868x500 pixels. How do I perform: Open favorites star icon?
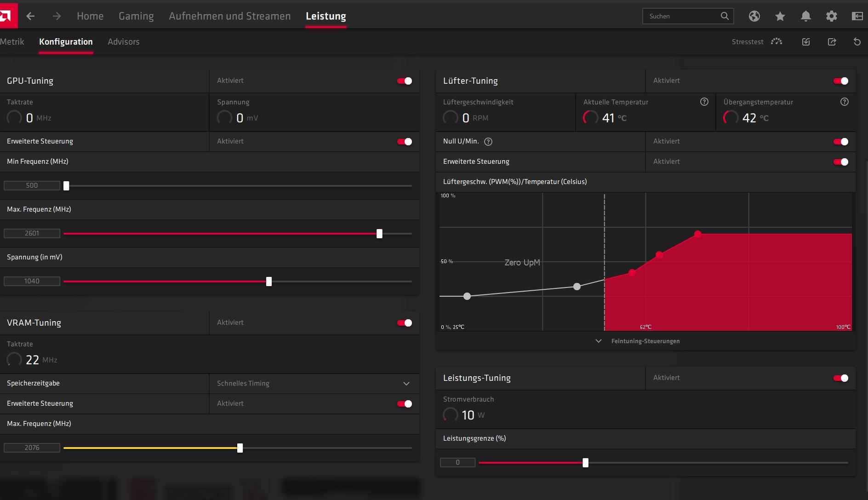(780, 16)
